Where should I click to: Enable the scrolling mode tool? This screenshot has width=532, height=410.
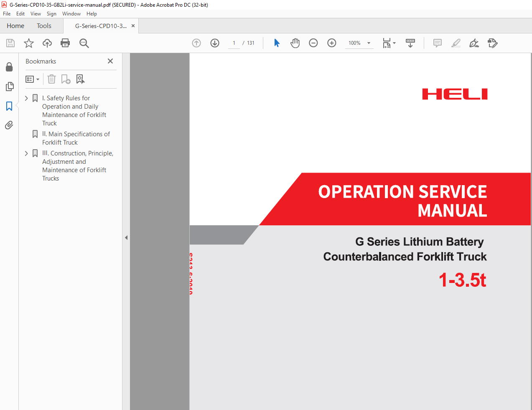click(410, 43)
